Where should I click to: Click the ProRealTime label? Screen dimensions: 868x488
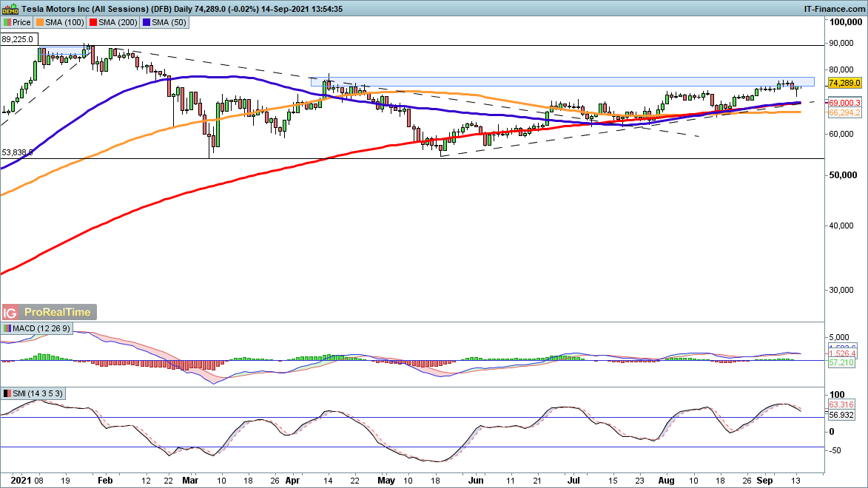pyautogui.click(x=57, y=313)
